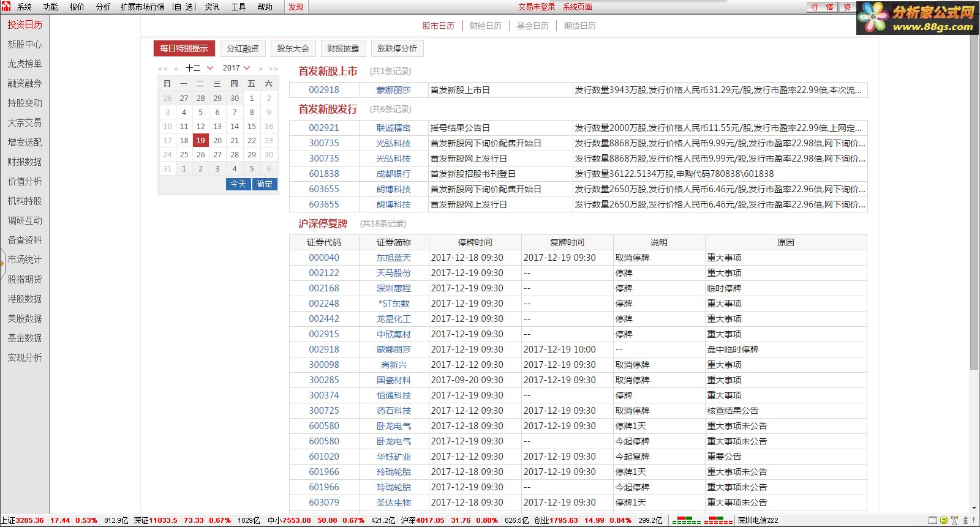
Task: Click 深圳电信Z22 server label
Action: point(758,520)
